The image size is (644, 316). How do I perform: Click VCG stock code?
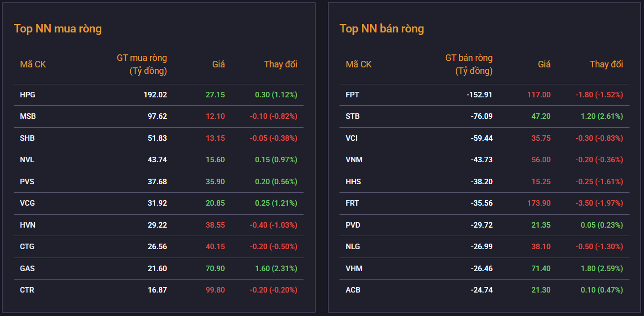(27, 203)
